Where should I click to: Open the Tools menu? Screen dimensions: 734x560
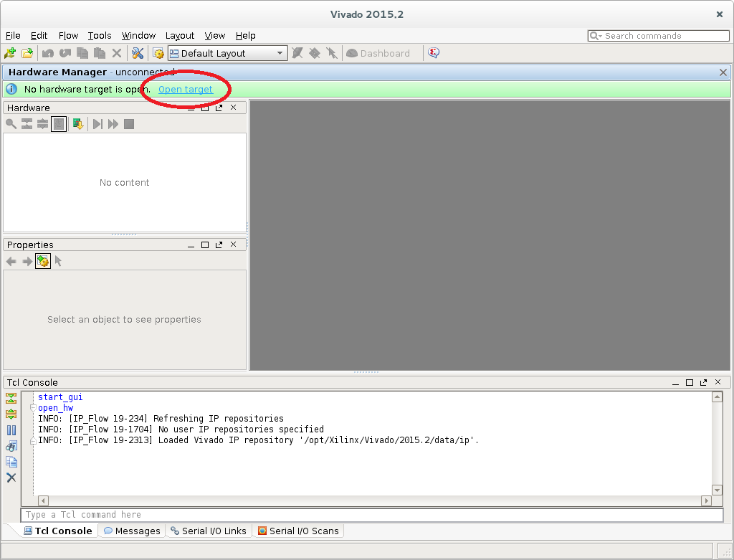click(x=100, y=36)
